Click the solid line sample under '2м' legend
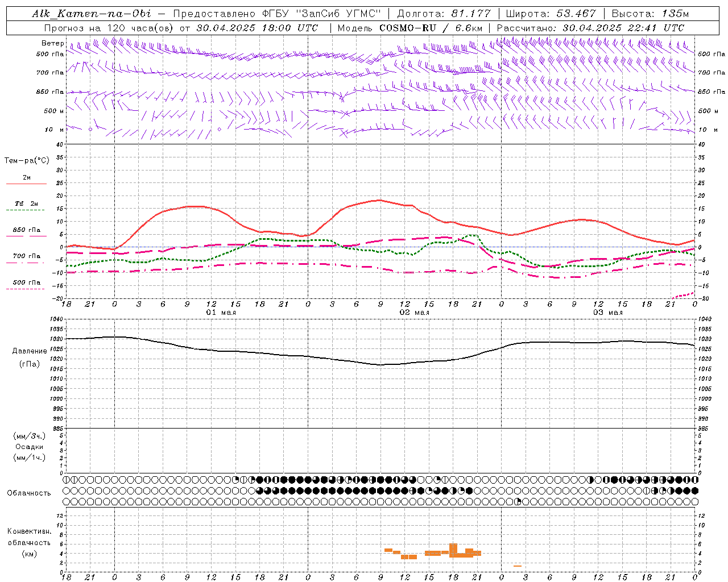The width and height of the screenshot is (728, 582). click(x=26, y=184)
